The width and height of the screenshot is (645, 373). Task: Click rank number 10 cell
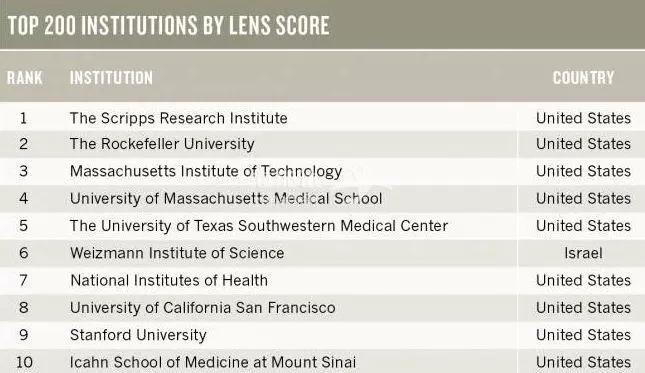[24, 362]
